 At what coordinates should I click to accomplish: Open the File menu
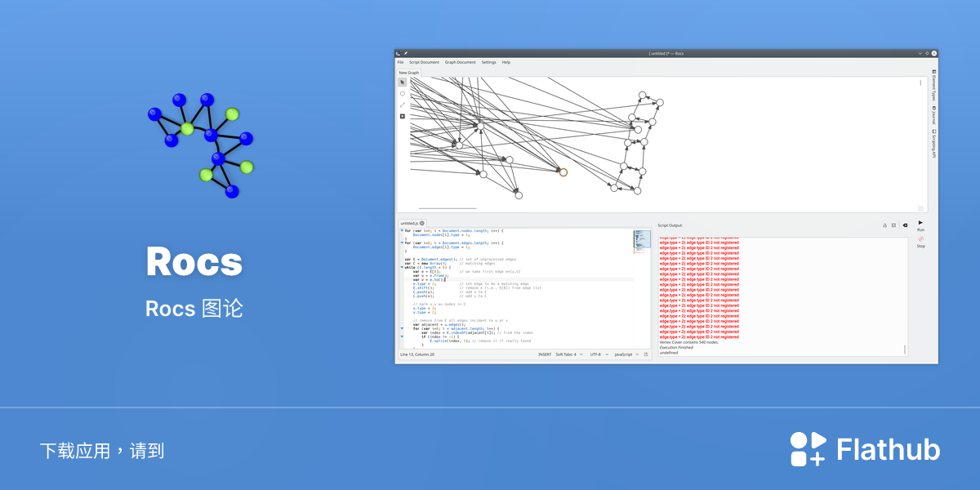(400, 62)
